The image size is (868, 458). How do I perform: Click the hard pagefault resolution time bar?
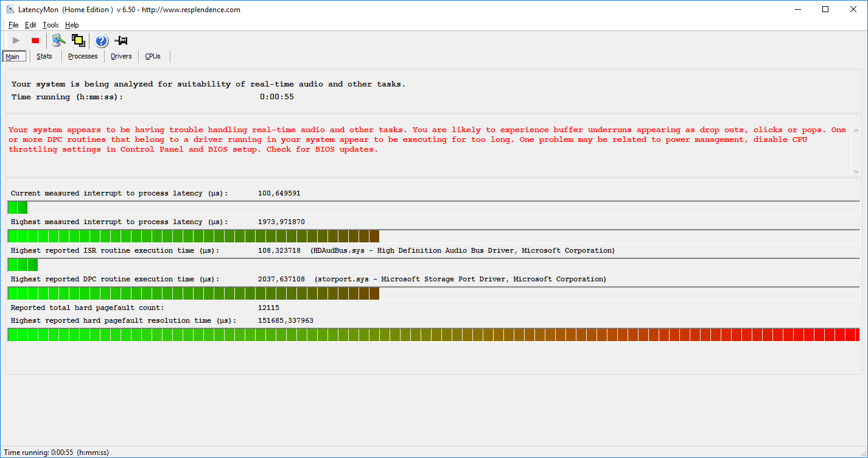tap(433, 335)
